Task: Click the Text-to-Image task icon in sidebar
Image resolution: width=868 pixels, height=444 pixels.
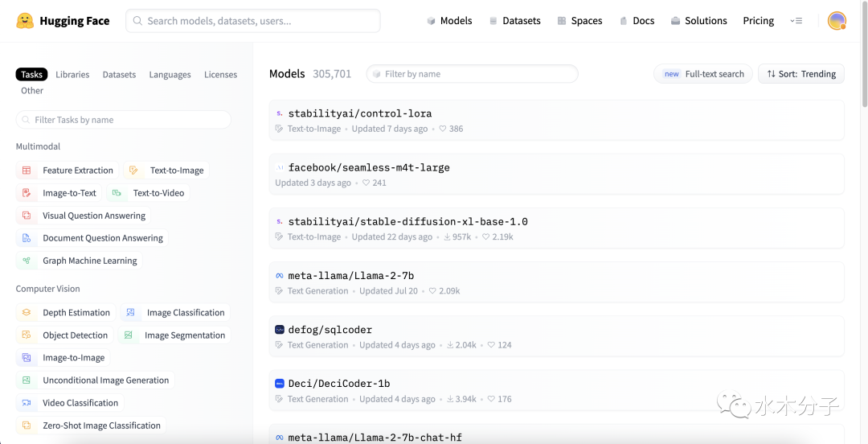Action: (x=133, y=171)
